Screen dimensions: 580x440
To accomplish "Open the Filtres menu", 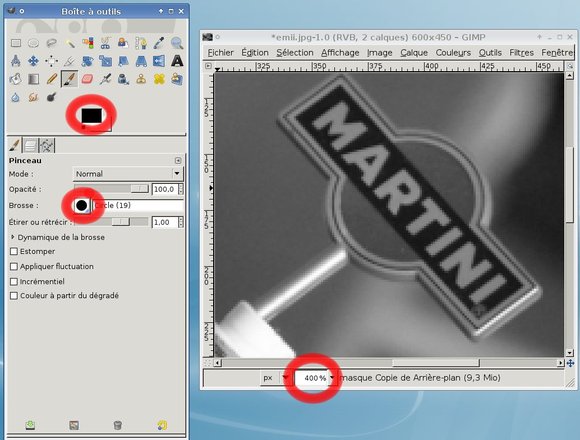I will pyautogui.click(x=521, y=53).
